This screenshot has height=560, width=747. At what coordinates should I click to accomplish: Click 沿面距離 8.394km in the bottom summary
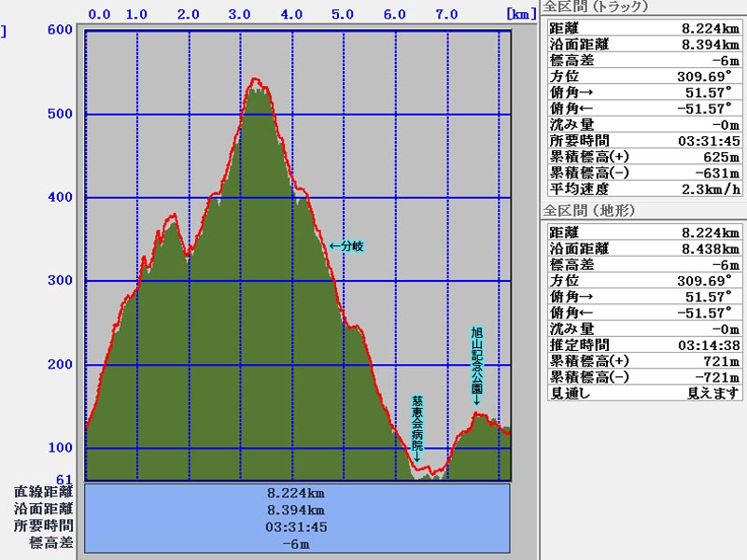(297, 510)
